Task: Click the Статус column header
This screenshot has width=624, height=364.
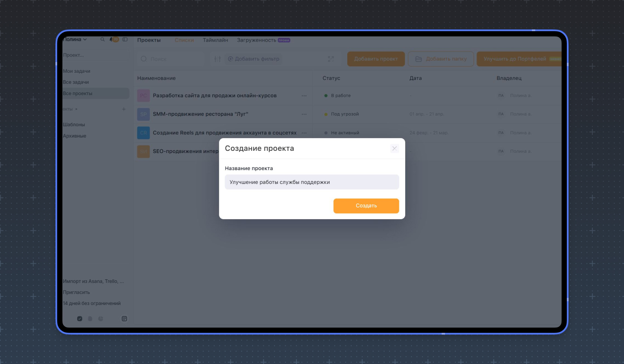Action: 331,78
